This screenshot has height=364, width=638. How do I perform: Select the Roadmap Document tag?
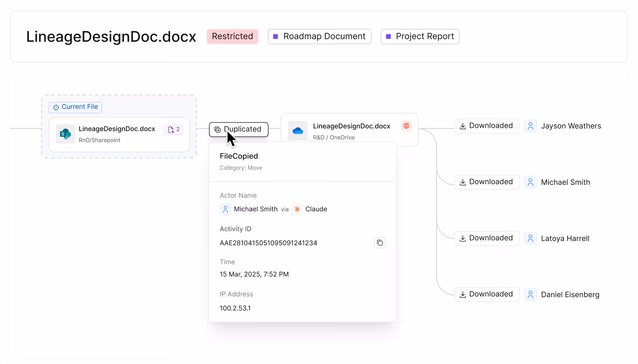(x=319, y=36)
